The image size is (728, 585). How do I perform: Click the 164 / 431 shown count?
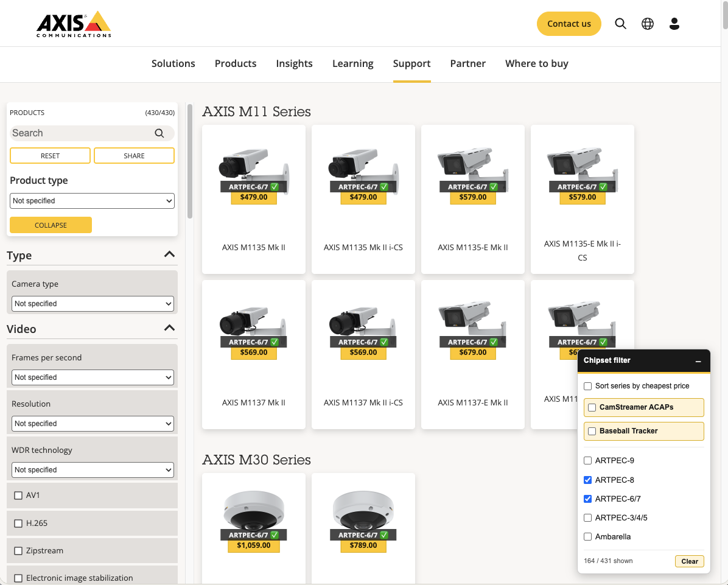click(x=608, y=561)
